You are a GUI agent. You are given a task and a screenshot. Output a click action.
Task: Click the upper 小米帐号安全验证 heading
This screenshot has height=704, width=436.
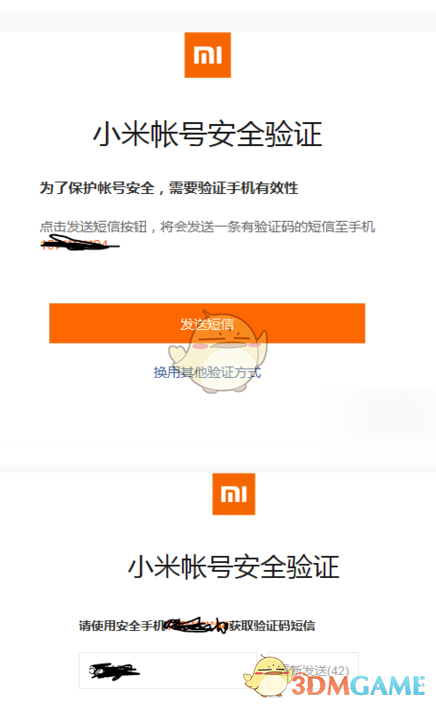click(x=207, y=134)
